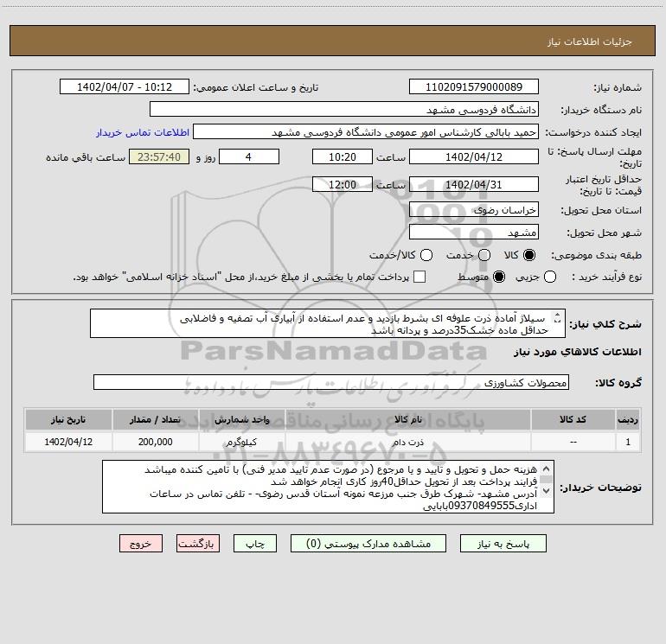Click the بازگشت back button
The width and height of the screenshot is (666, 644).
[198, 544]
